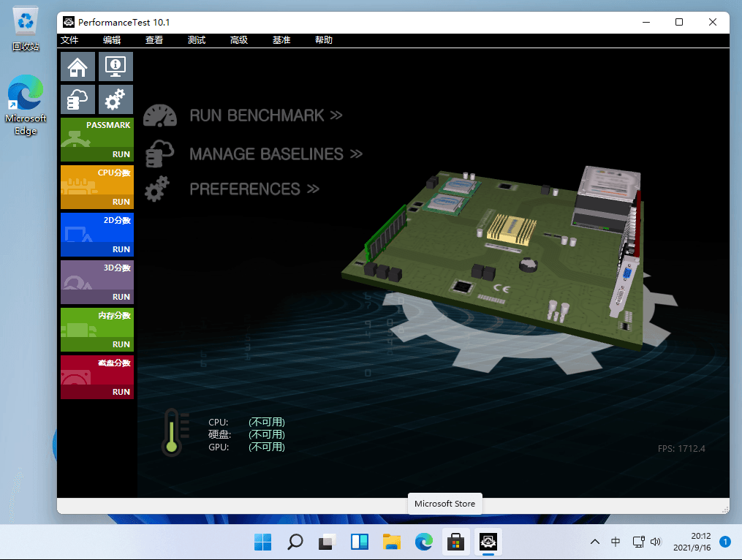Run the 2D graphics test
This screenshot has width=742, height=560.
pos(121,249)
